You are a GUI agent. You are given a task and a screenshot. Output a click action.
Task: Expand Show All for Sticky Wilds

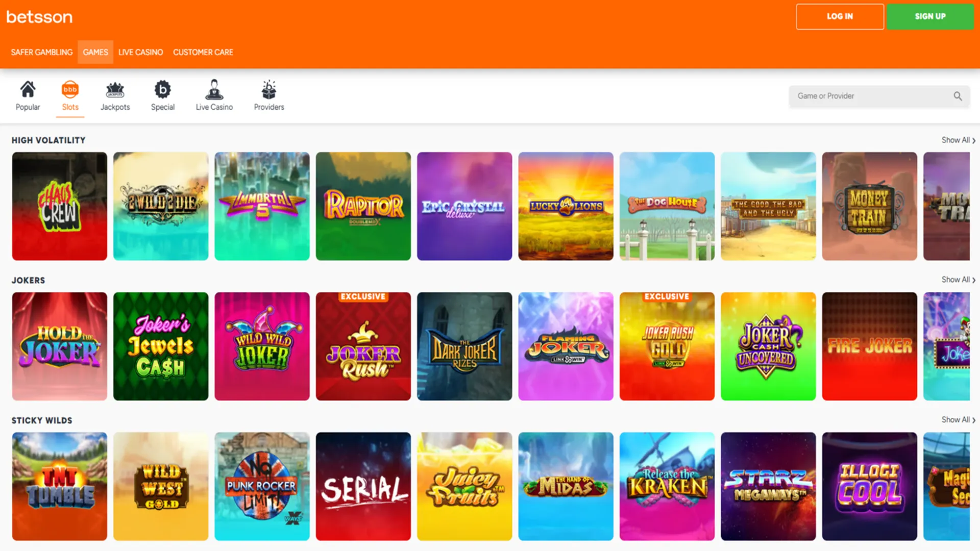click(x=955, y=420)
